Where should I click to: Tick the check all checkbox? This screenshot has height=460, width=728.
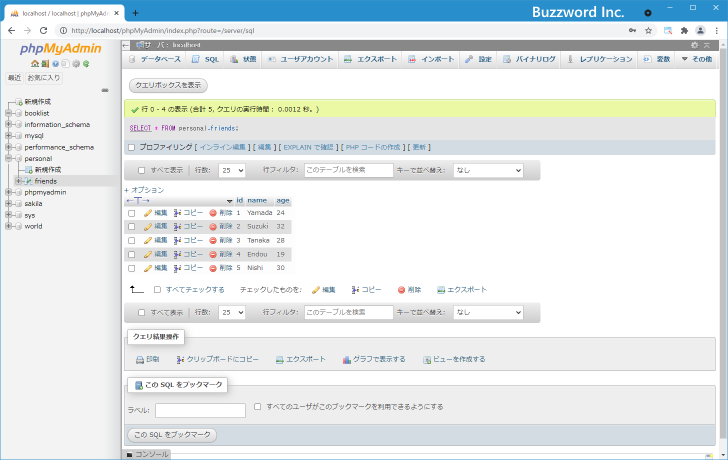(157, 290)
